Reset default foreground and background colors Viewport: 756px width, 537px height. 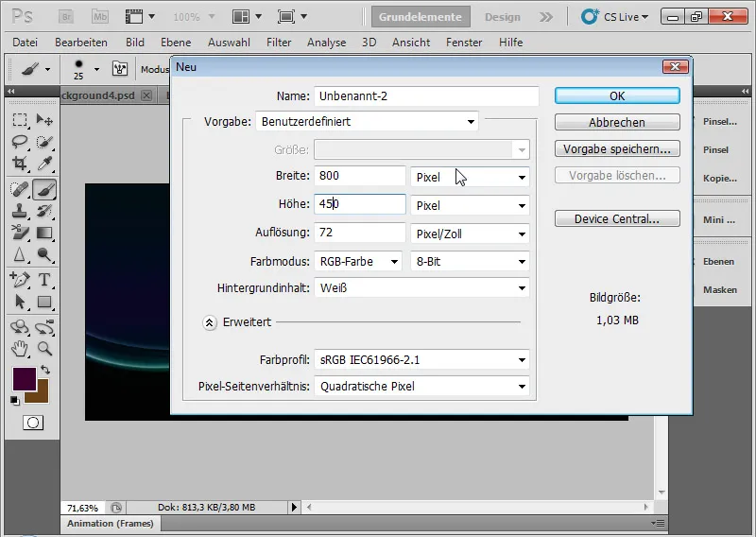[15, 401]
